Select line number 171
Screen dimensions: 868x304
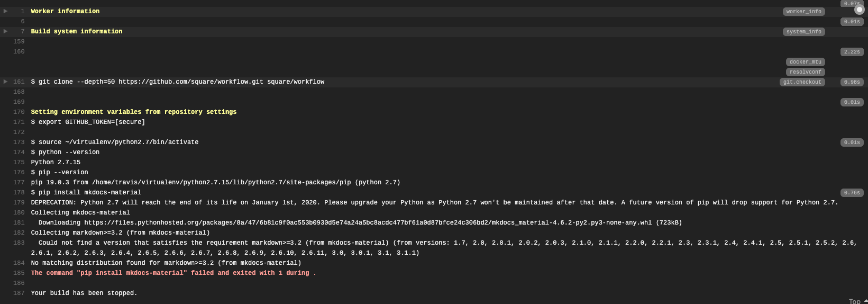(19, 122)
